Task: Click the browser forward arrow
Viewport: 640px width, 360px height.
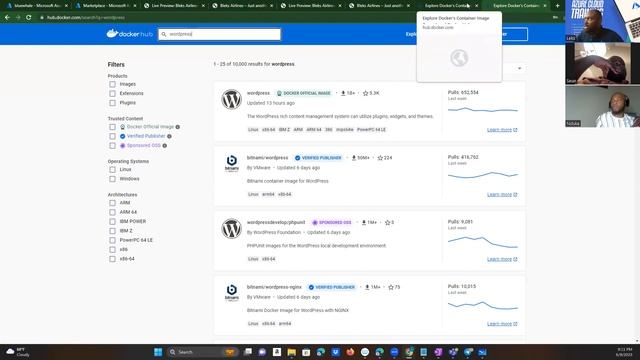Action: [18, 18]
